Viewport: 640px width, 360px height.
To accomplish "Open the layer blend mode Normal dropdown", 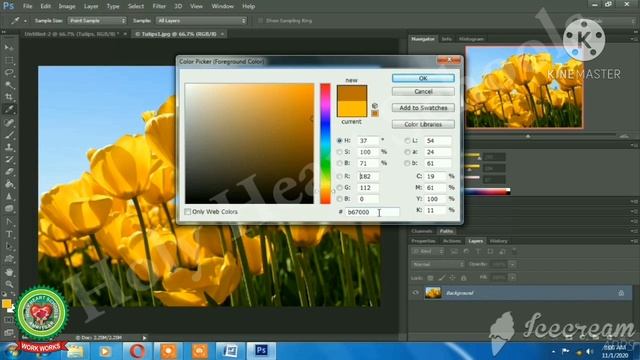I will 438,264.
